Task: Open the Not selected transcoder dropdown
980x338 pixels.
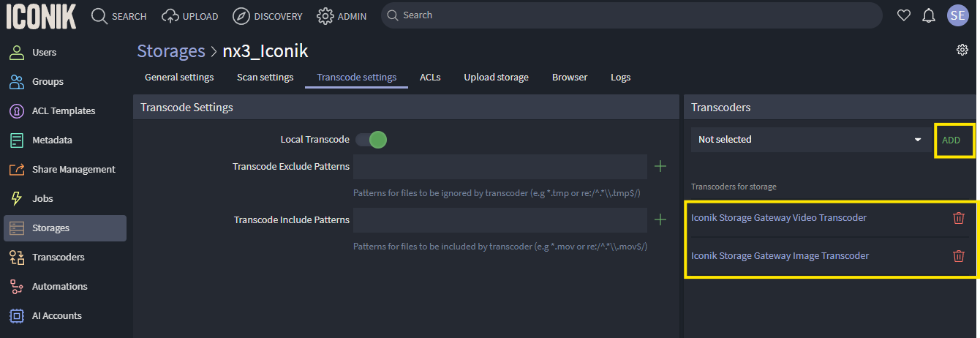Action: (x=810, y=140)
